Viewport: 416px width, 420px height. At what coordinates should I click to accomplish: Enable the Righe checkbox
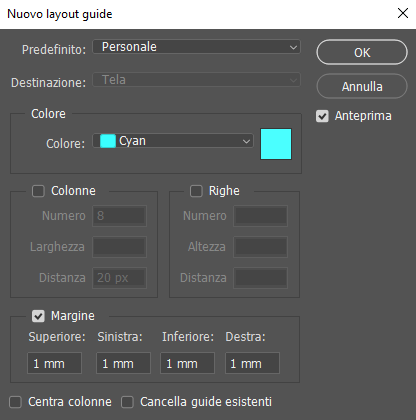pyautogui.click(x=196, y=191)
